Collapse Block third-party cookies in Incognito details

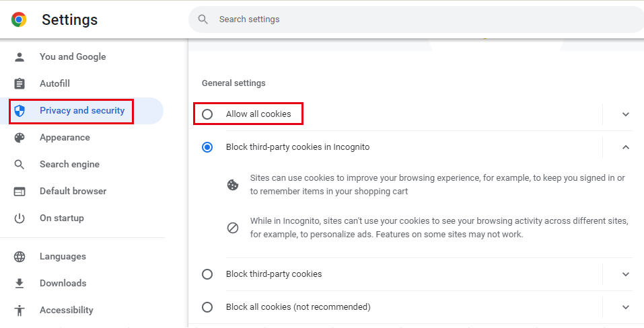click(626, 147)
